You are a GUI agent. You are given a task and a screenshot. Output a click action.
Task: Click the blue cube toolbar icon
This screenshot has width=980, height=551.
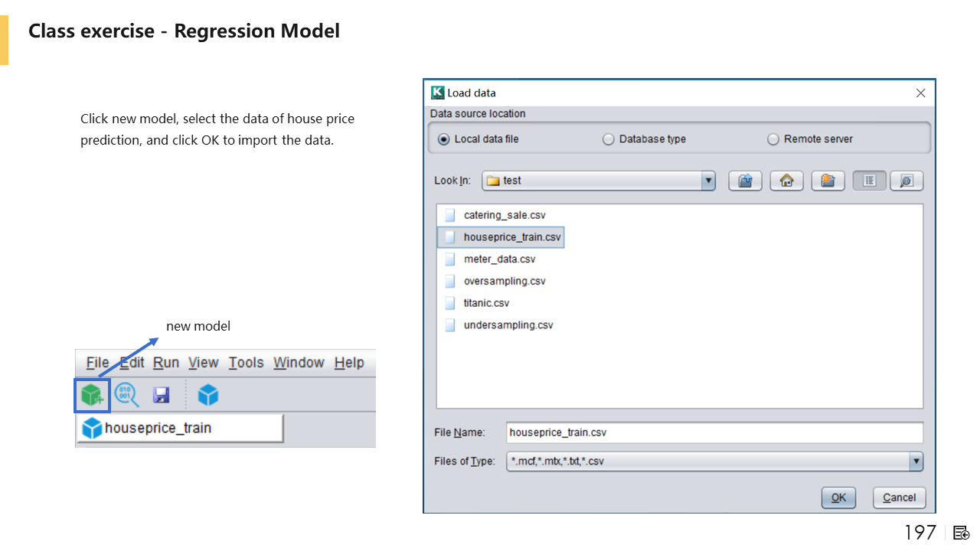pos(208,395)
